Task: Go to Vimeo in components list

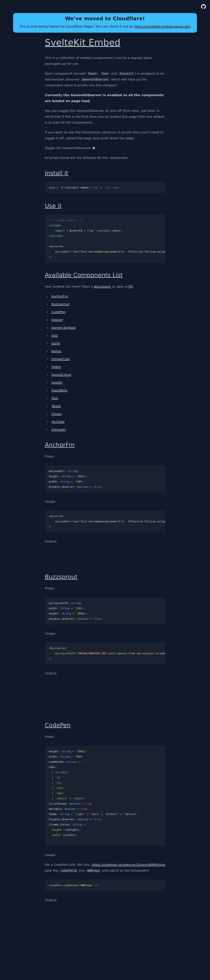Action: [56, 414]
